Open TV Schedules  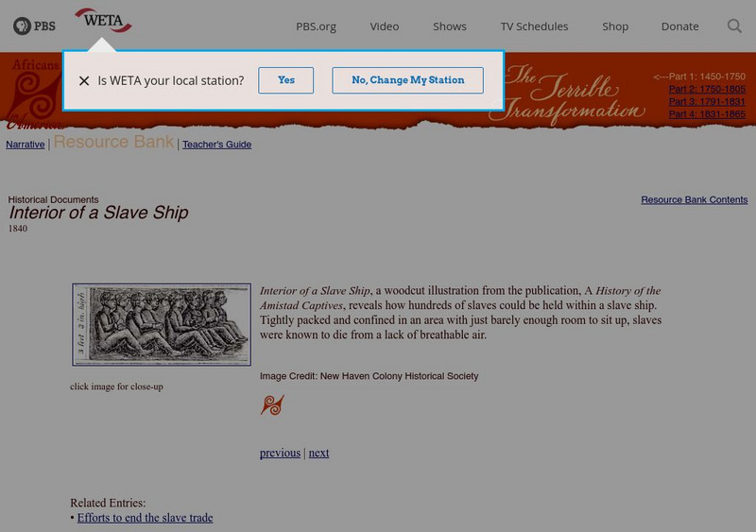coord(534,26)
